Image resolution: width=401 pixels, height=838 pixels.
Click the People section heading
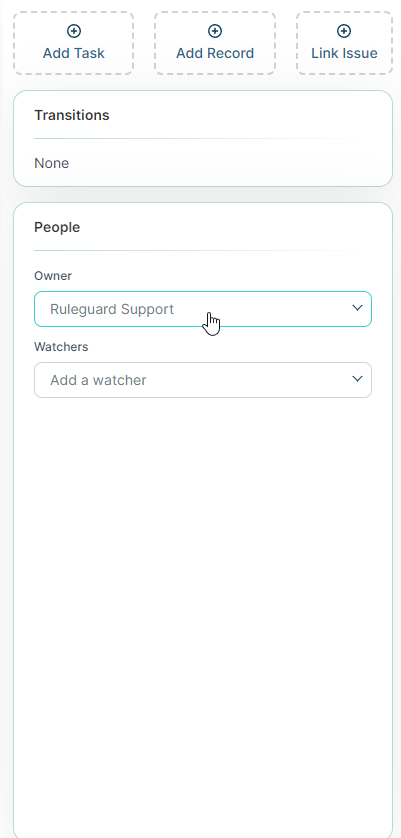(x=57, y=228)
